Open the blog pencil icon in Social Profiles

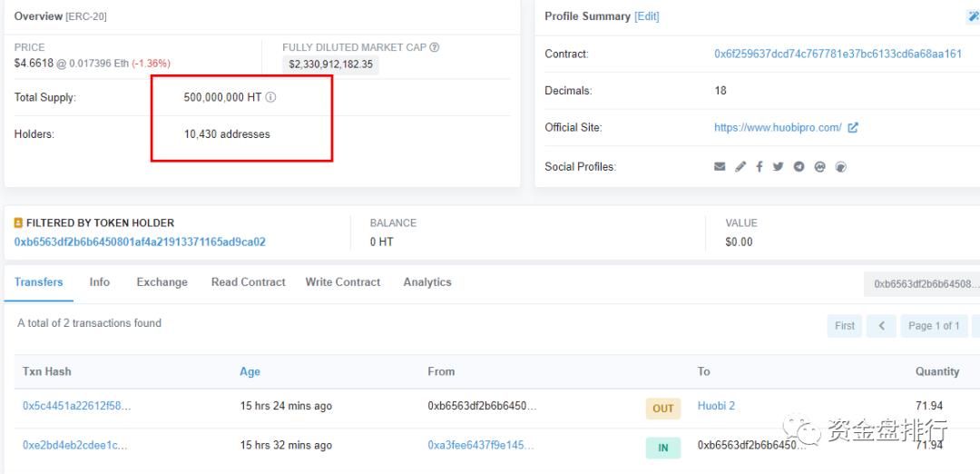(740, 167)
